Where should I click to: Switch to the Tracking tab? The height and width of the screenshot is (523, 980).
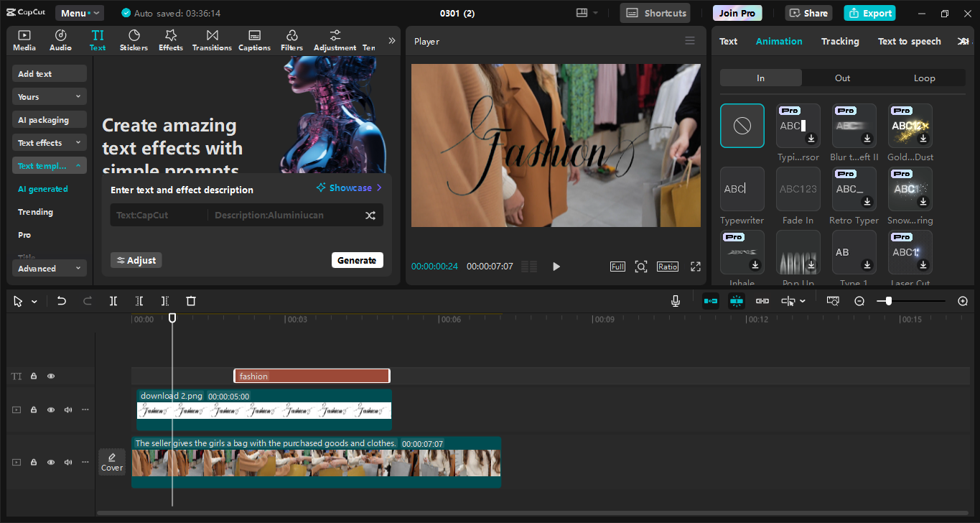coord(840,42)
